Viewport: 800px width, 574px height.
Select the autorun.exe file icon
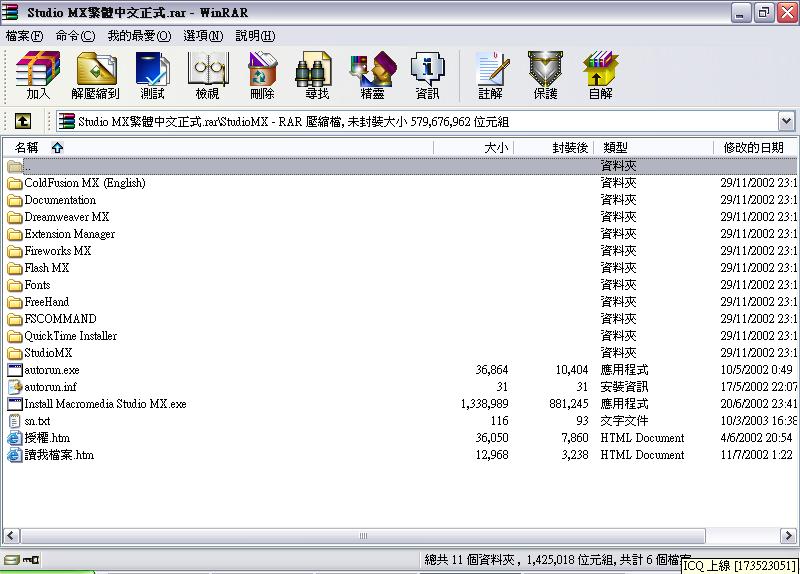tap(15, 370)
